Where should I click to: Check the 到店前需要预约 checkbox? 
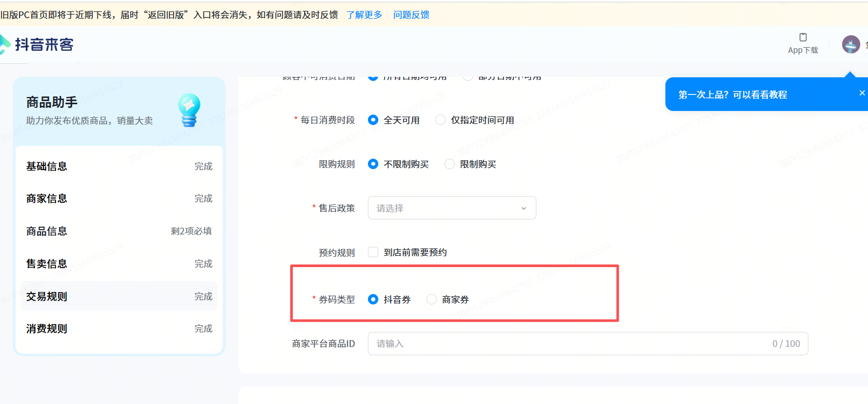[373, 253]
